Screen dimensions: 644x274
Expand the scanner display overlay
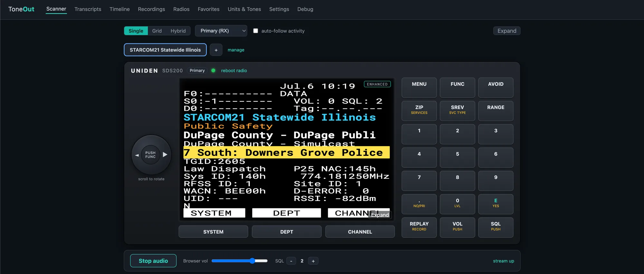tap(380, 215)
